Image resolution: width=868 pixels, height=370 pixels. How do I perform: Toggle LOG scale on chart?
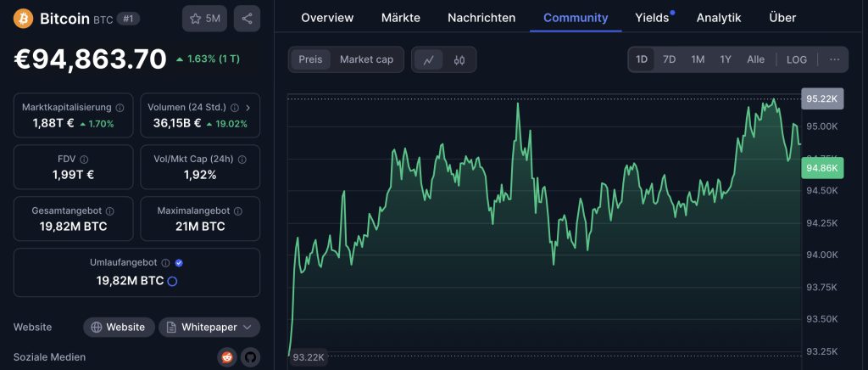tap(797, 59)
